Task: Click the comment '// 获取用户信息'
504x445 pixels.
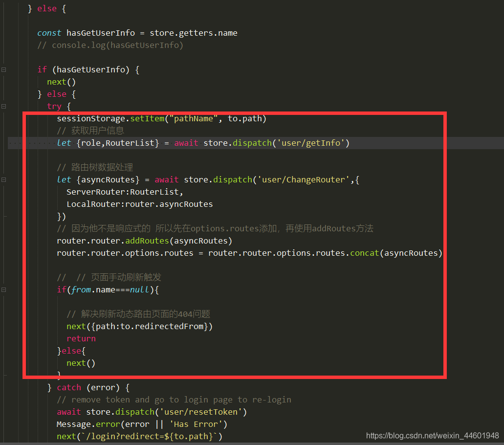Action: click(x=90, y=131)
